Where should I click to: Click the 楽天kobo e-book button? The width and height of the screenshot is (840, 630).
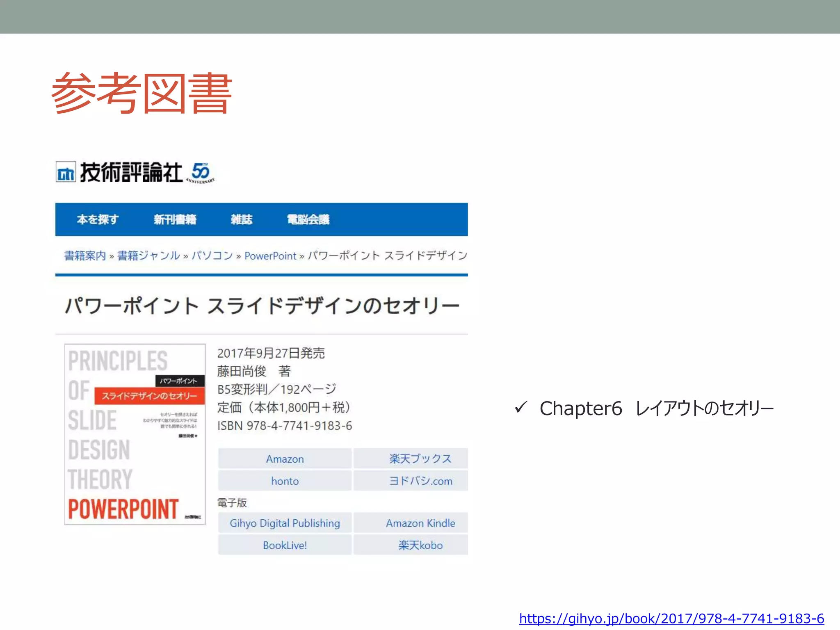coord(420,545)
